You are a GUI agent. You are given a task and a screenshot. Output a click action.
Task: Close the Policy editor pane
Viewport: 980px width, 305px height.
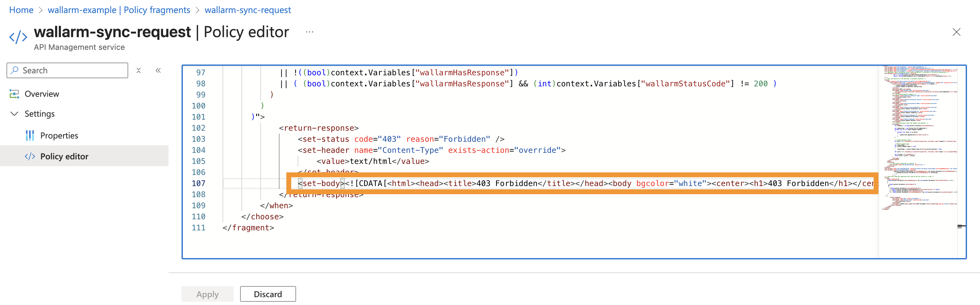pos(957,32)
